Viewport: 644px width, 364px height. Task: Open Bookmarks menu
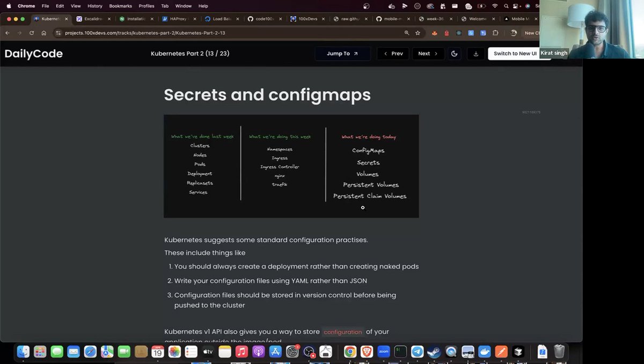pos(121,6)
